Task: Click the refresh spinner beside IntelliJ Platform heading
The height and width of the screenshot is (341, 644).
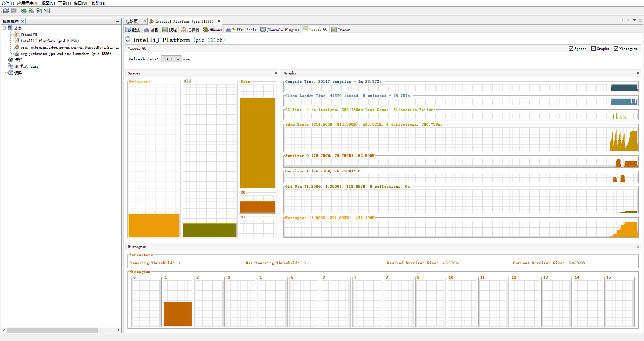Action: pyautogui.click(x=128, y=39)
